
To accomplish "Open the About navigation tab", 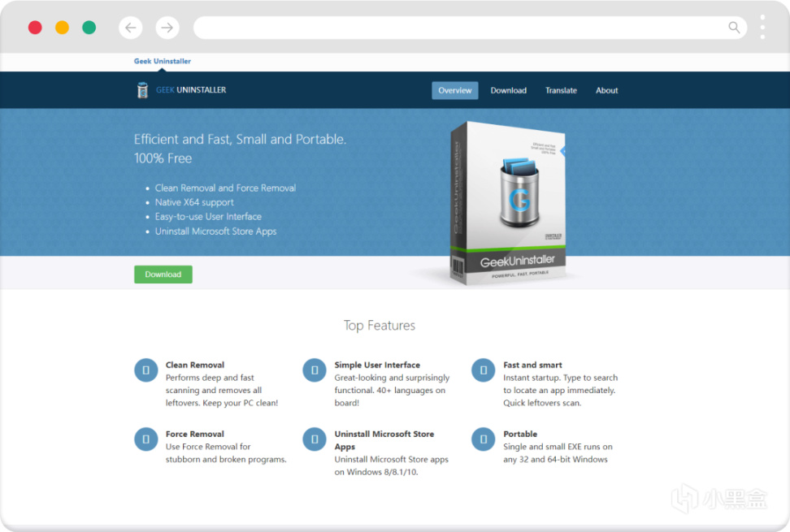I will (x=606, y=91).
